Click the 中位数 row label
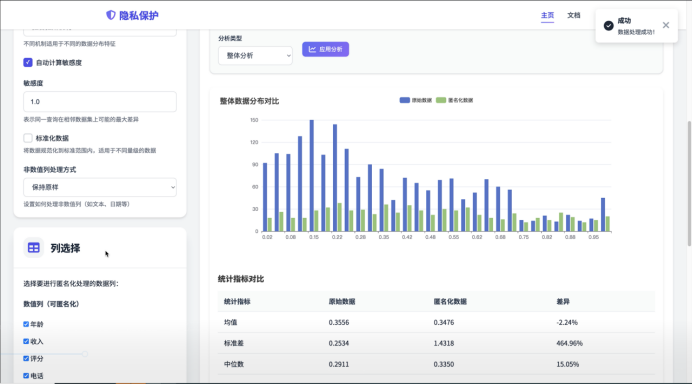 (234, 364)
